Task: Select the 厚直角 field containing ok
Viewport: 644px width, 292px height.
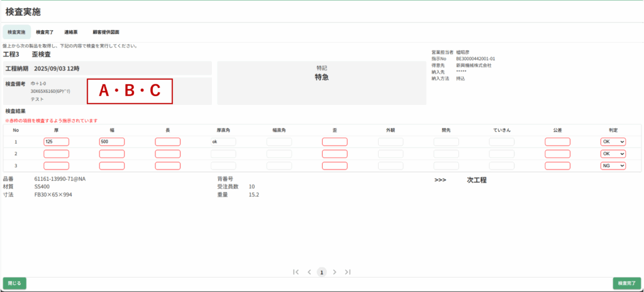Action: (223, 142)
